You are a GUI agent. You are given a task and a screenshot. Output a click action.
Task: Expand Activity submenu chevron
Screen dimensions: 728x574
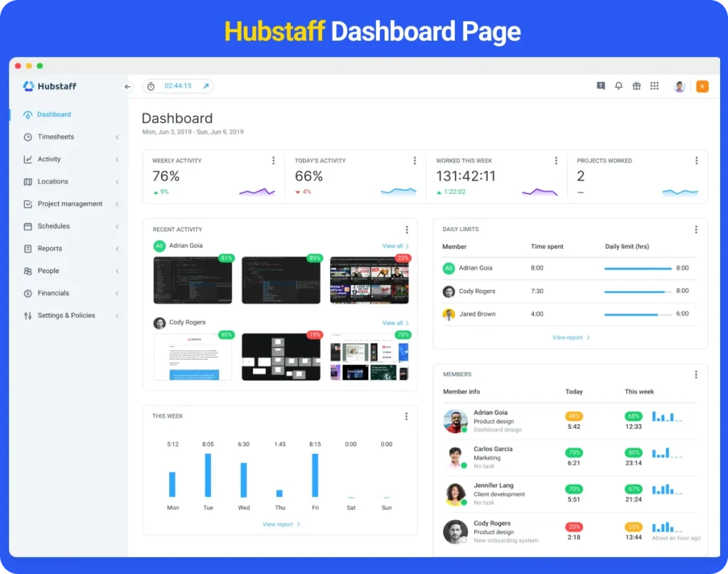(117, 159)
